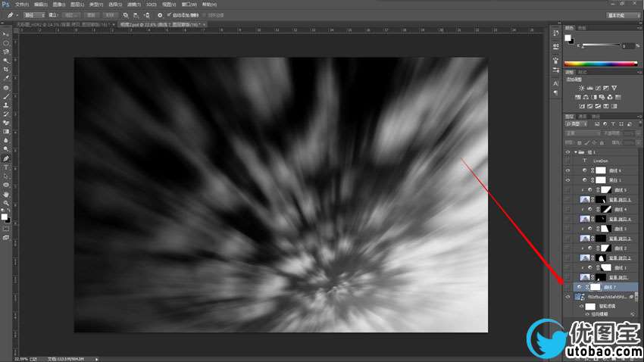Click the K value input field

pos(627,46)
